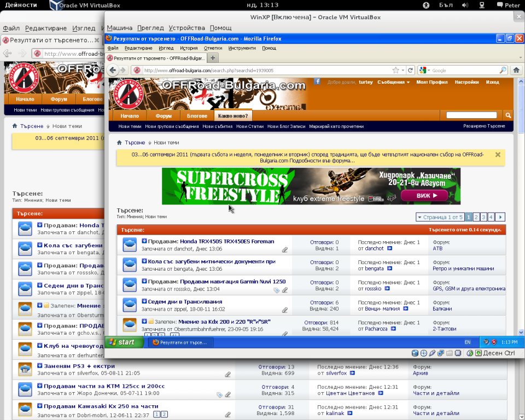Click VirtualBox virtualization V chip icon
Viewport: 525px width, 420px height.
(458, 353)
